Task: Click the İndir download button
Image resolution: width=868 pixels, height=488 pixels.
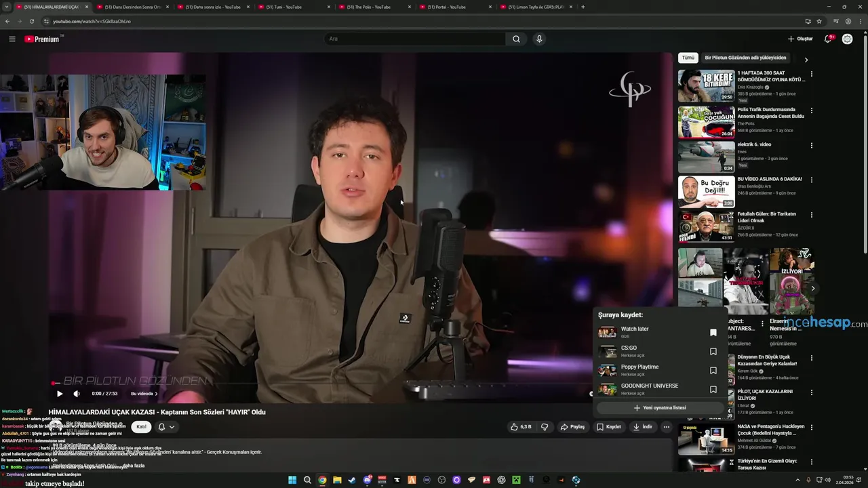Action: pyautogui.click(x=642, y=427)
